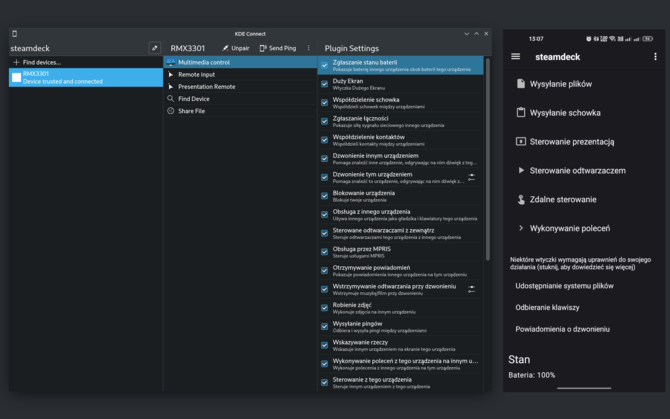Viewport: 670px width, 419px height.
Task: Click Find devices... in the sidebar
Action: (86, 62)
